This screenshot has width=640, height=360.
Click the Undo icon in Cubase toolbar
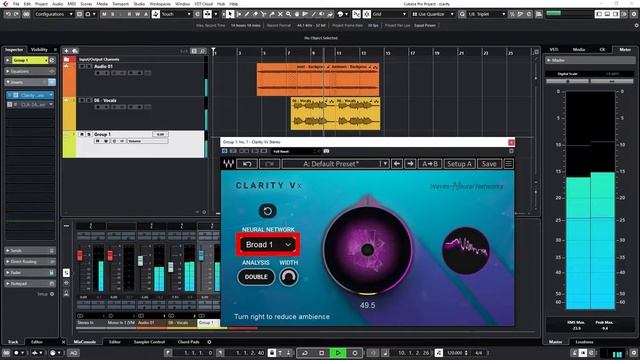click(8, 14)
